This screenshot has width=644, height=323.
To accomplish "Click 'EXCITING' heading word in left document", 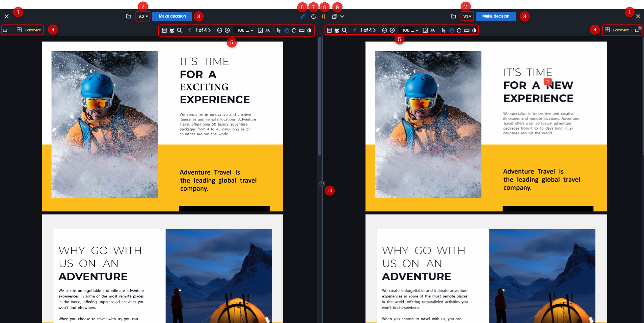I will tap(204, 87).
